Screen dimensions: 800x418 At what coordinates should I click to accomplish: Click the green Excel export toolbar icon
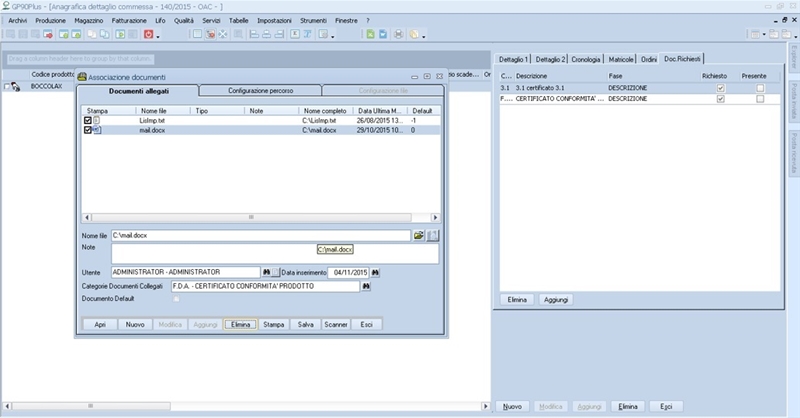(370, 34)
